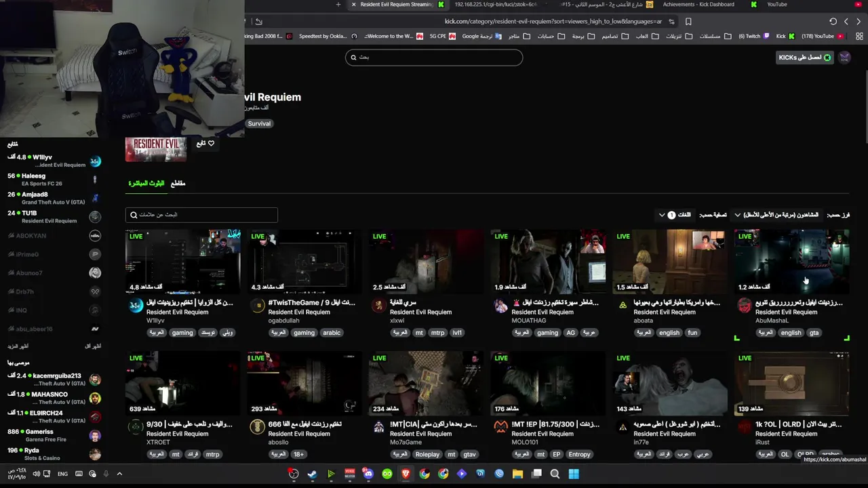Viewport: 868px width, 488px height.
Task: Open AbuMashaL streamer avatar beside stream title
Action: [x=745, y=306]
